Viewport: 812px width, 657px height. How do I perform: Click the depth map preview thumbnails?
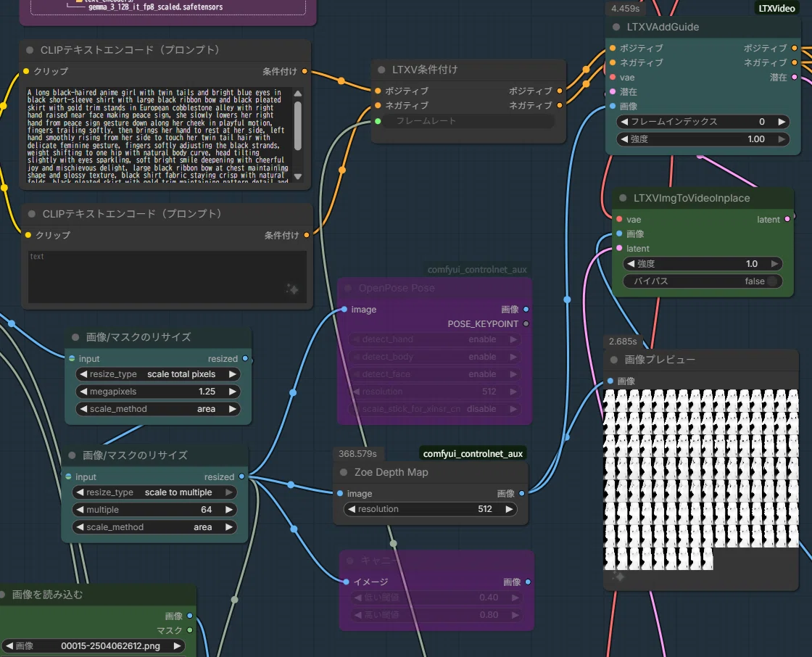point(700,480)
